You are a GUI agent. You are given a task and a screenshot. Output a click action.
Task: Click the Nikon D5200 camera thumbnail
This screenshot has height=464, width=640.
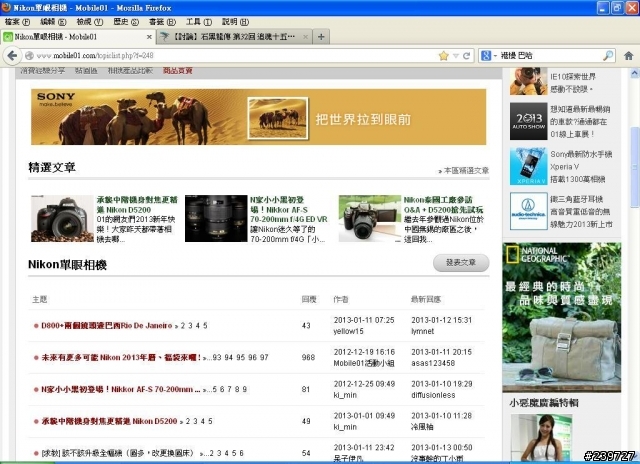[x=62, y=218]
